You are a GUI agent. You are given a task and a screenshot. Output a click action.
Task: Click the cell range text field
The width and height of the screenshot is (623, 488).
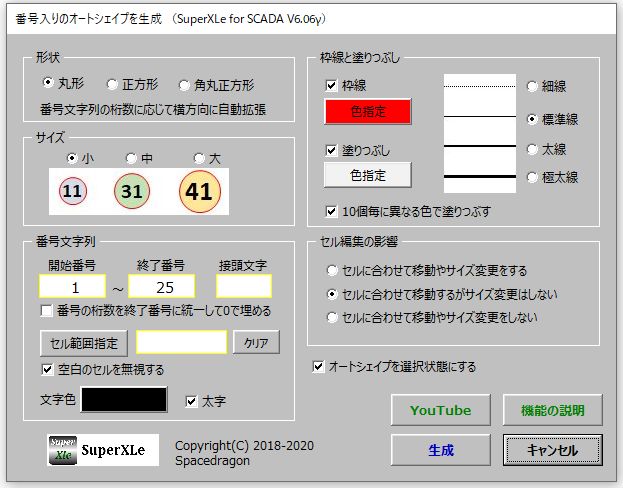[182, 342]
